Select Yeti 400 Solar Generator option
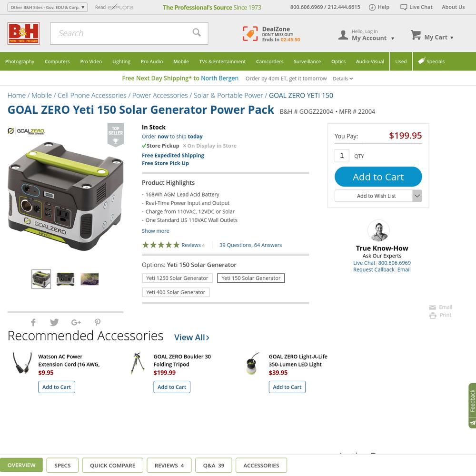The width and height of the screenshot is (476, 476). (x=176, y=292)
